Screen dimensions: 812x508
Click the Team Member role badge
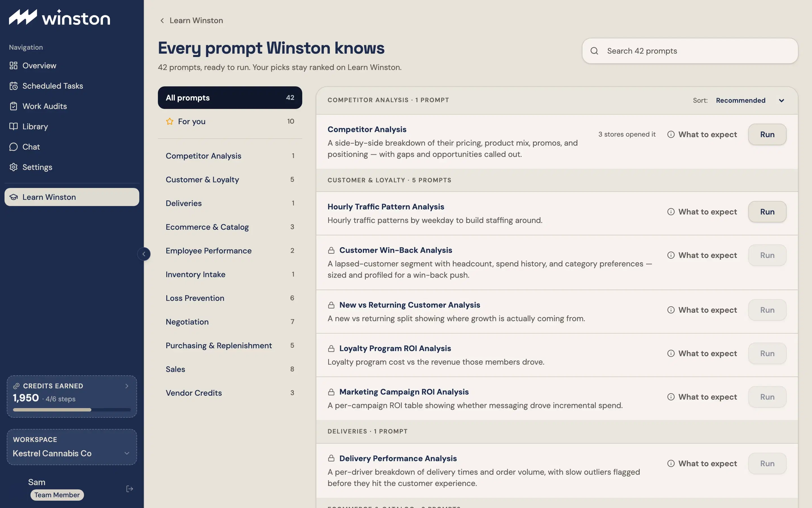pos(57,495)
